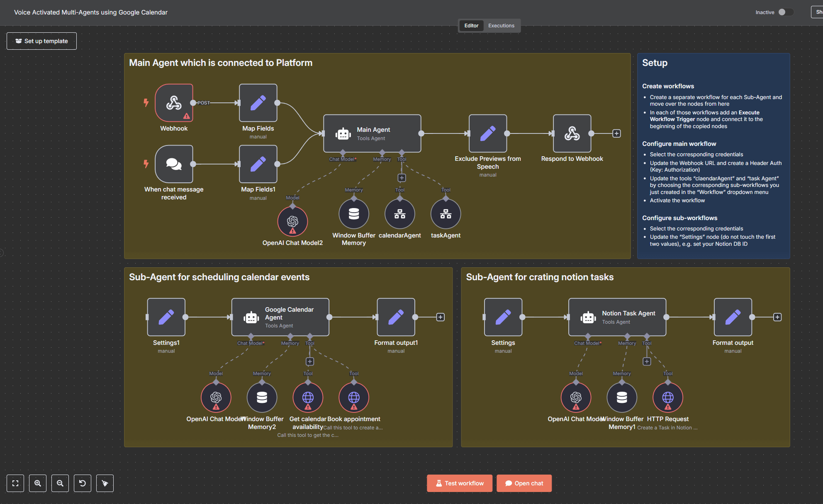Click the fit to view button
The width and height of the screenshot is (823, 504).
click(15, 483)
